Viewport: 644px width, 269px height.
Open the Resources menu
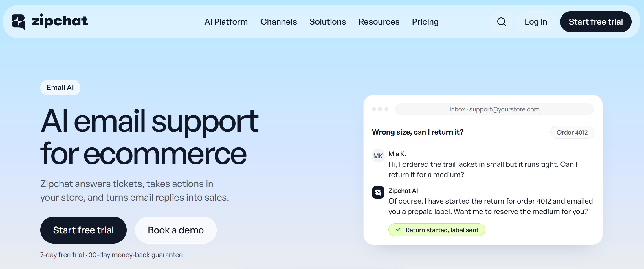point(379,22)
